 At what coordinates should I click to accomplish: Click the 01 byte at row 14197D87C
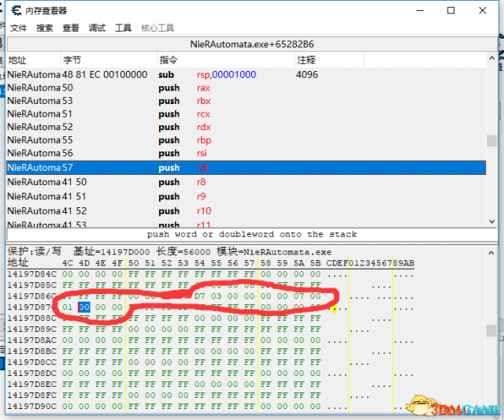[x=68, y=307]
